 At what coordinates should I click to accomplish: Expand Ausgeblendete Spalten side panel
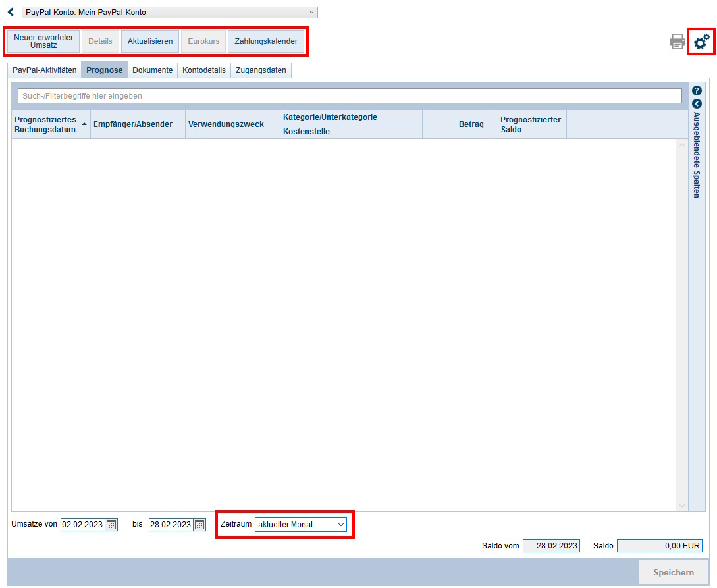click(x=697, y=155)
